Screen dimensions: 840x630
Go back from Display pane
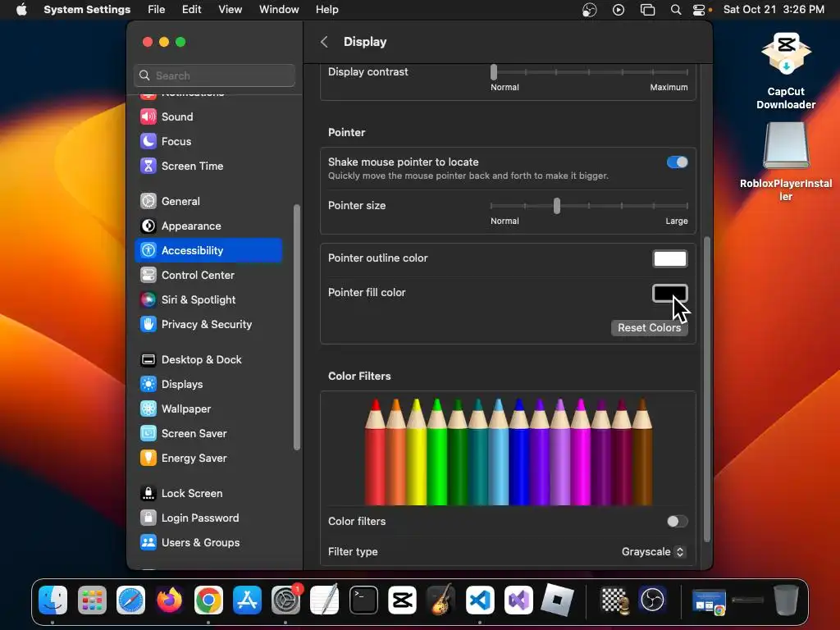click(324, 42)
